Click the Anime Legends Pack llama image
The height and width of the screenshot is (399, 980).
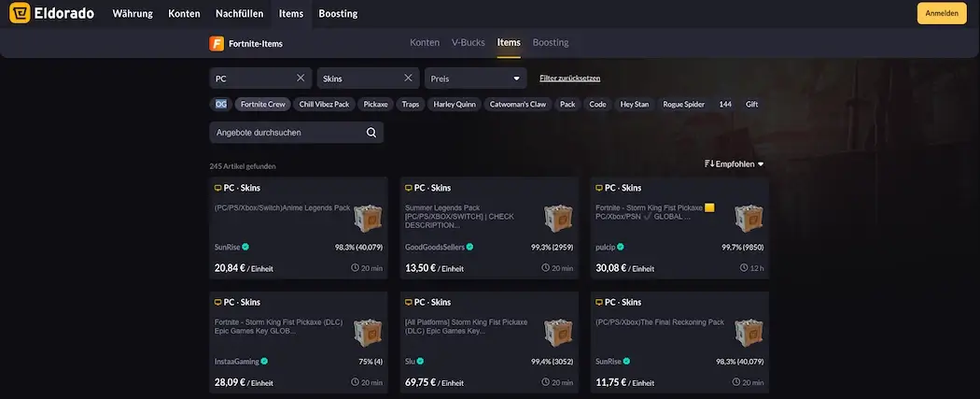[x=368, y=218]
